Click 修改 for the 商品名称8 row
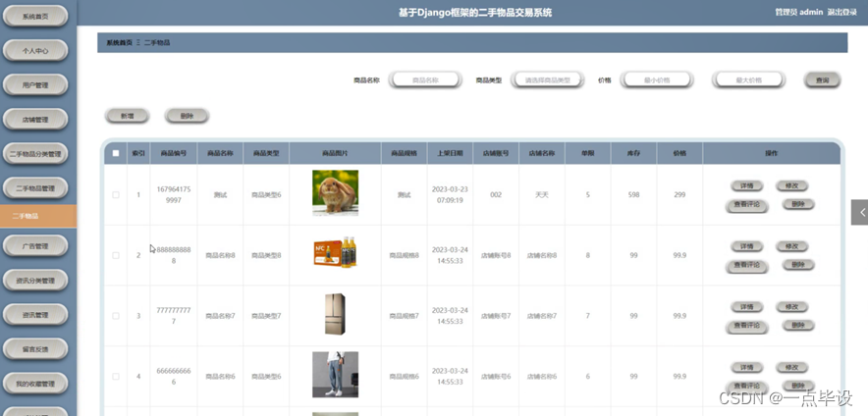868x416 pixels. [x=791, y=246]
